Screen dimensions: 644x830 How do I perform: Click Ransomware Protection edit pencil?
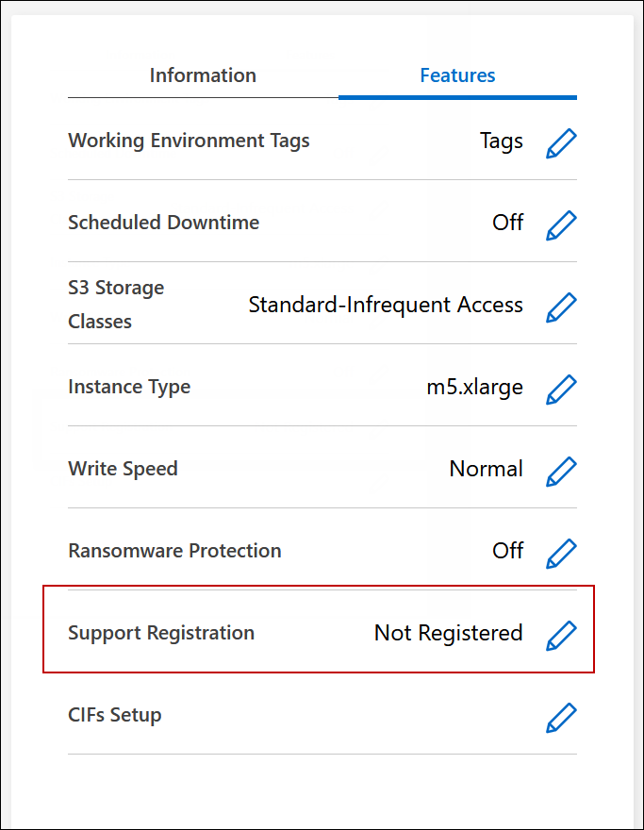(x=561, y=552)
